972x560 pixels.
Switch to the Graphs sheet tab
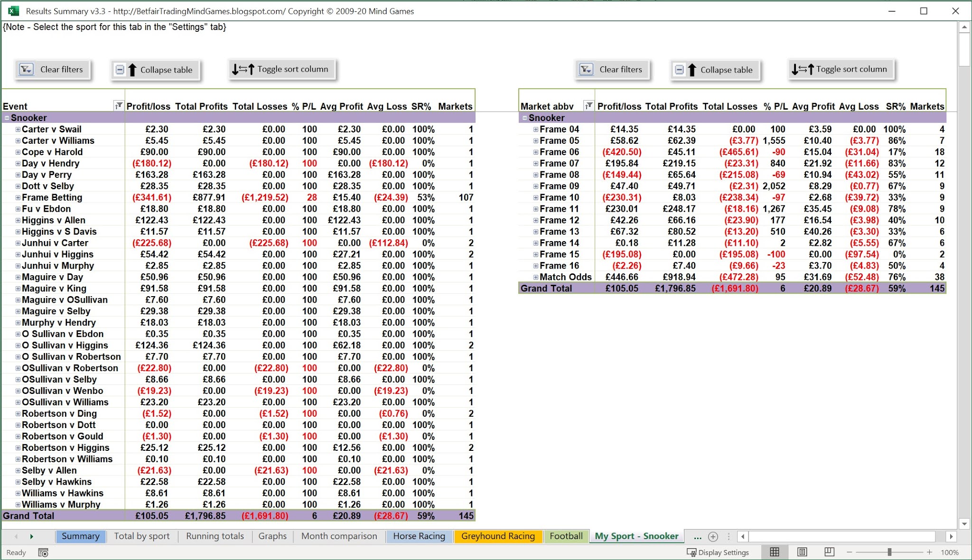click(273, 536)
